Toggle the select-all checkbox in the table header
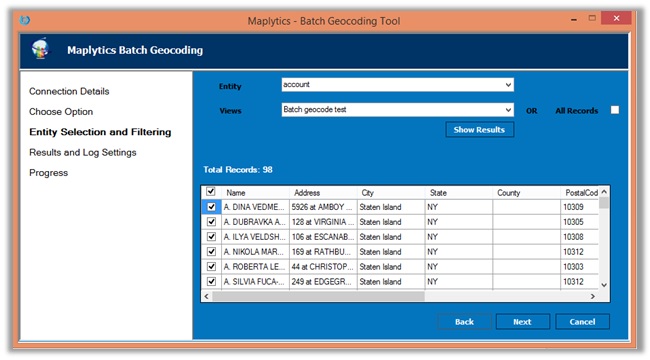The image size is (650, 360). tap(211, 192)
